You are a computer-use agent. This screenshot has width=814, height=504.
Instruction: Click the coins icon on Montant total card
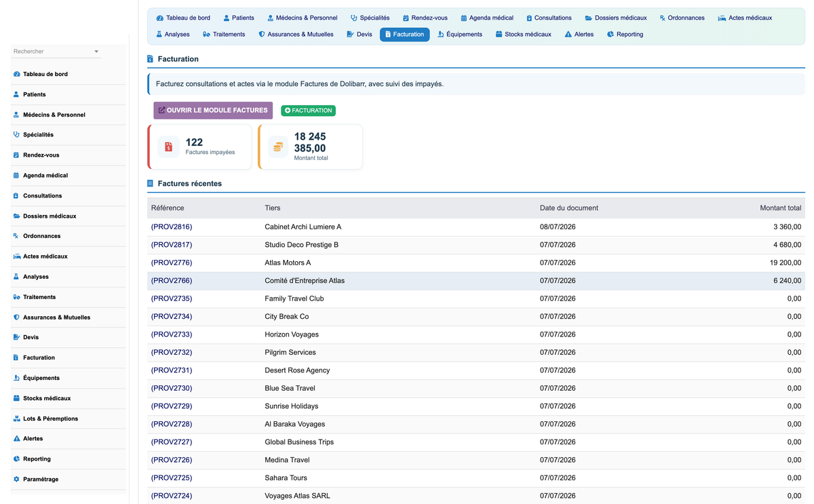(x=278, y=147)
